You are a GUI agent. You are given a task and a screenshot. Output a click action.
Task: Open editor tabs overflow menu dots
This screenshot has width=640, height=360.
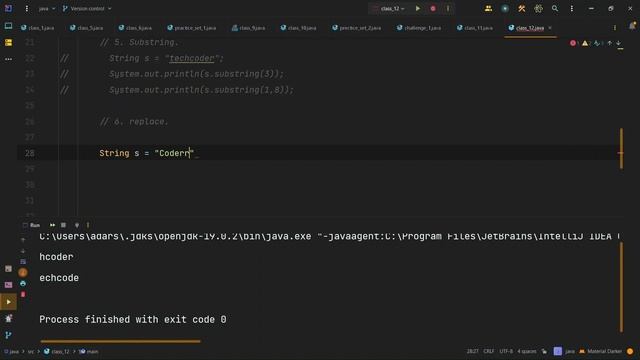[615, 28]
